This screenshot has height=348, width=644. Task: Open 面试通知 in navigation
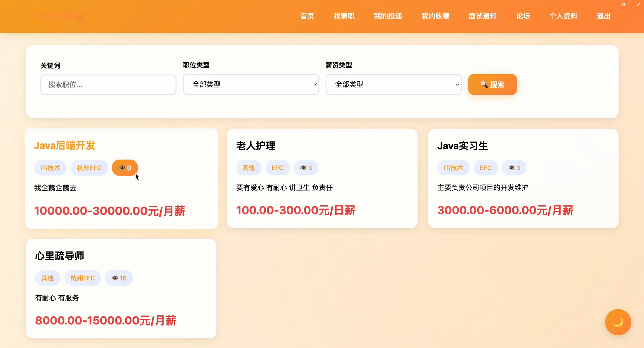pyautogui.click(x=482, y=16)
